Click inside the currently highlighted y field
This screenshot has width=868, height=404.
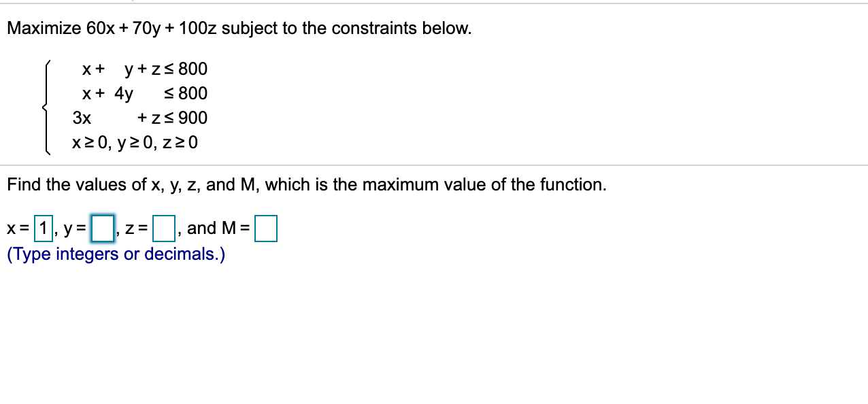101,228
